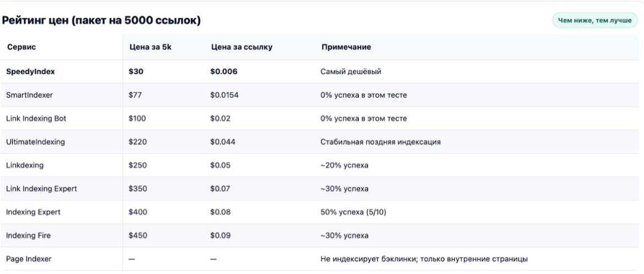The height and width of the screenshot is (274, 644).
Task: Select the SpeedyIndex service name
Action: (31, 72)
